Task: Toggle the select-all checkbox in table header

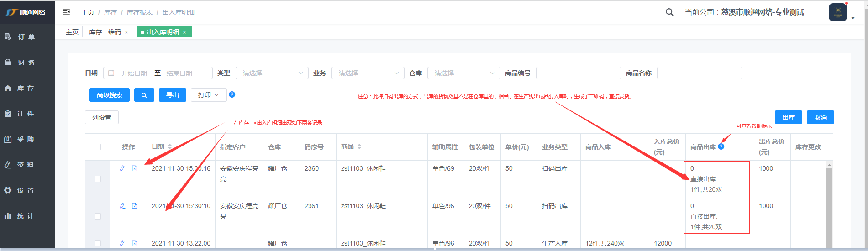Action: coord(98,147)
